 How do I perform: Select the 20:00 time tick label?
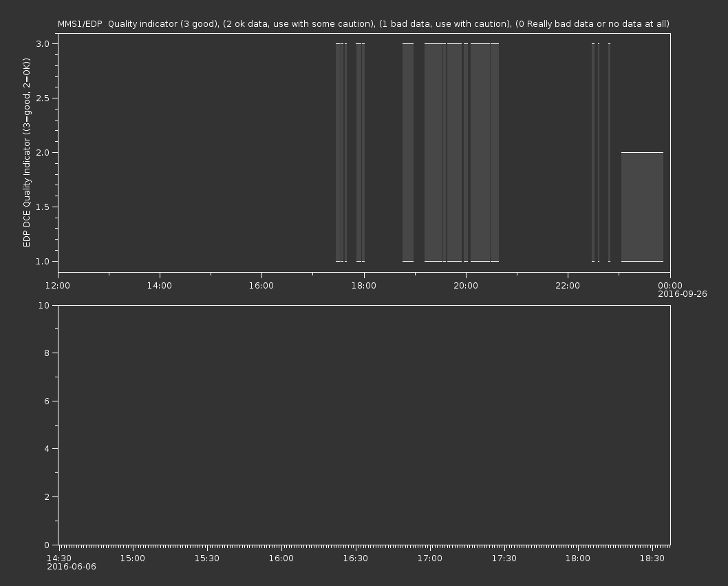(x=466, y=285)
